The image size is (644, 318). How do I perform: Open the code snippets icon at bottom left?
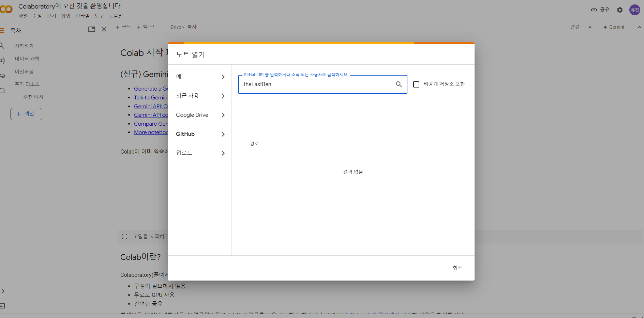coord(3,291)
